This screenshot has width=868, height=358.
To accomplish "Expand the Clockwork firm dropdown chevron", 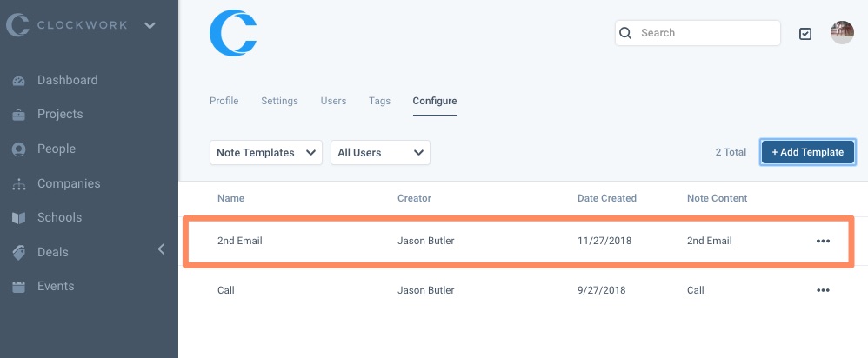I will click(150, 25).
